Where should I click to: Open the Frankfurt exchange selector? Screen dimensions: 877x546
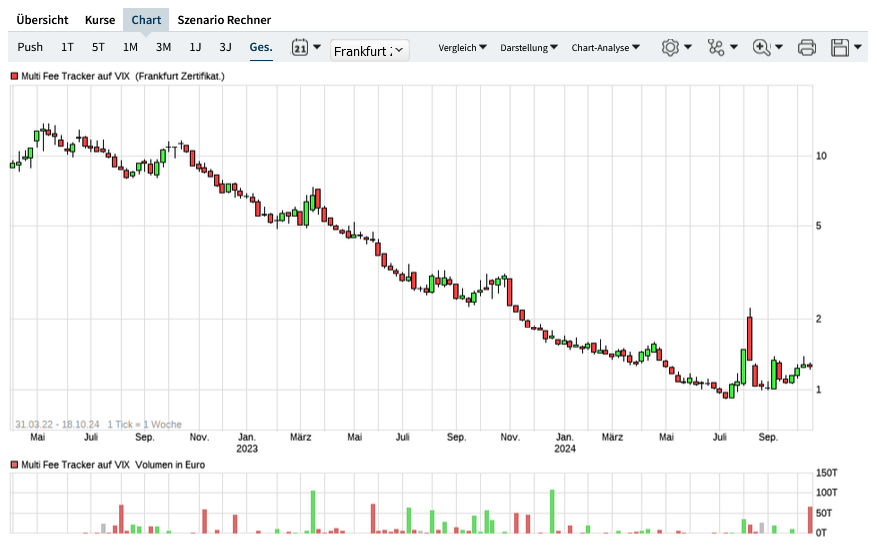[370, 51]
